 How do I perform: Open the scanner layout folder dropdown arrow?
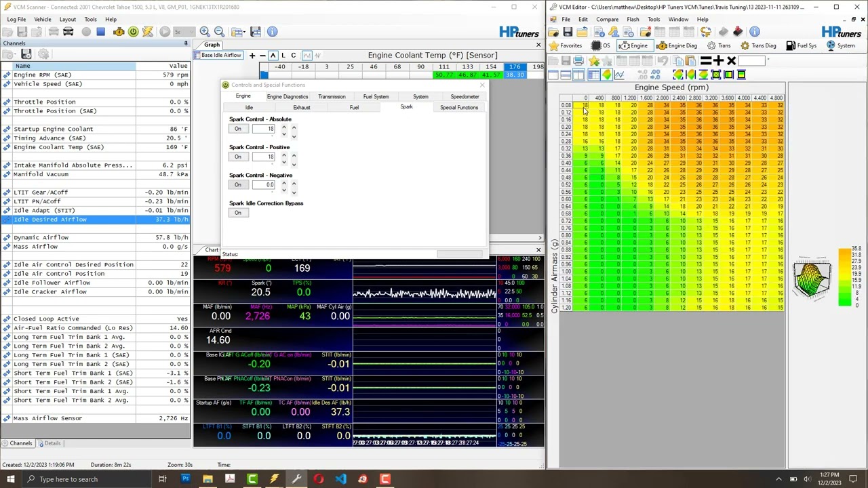click(246, 32)
